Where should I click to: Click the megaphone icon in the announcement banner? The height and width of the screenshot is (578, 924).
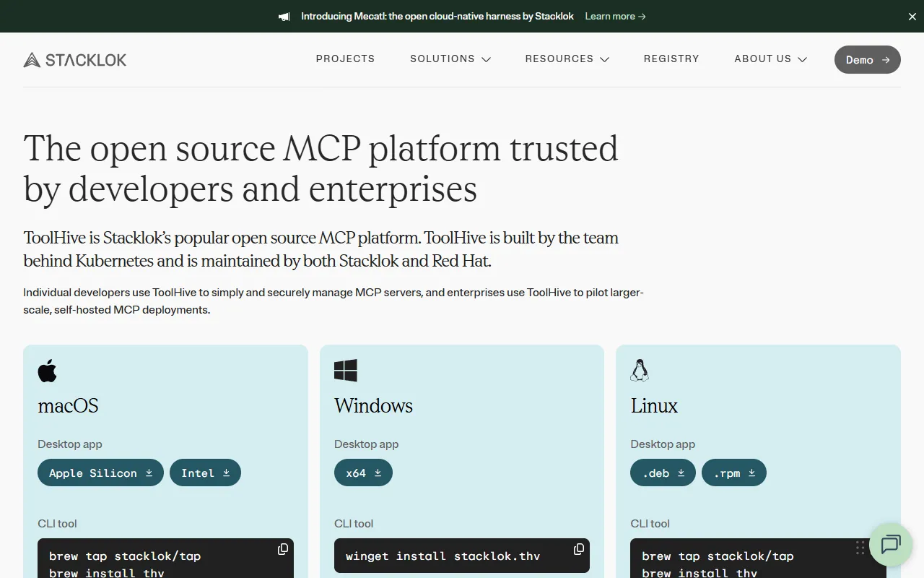(284, 16)
